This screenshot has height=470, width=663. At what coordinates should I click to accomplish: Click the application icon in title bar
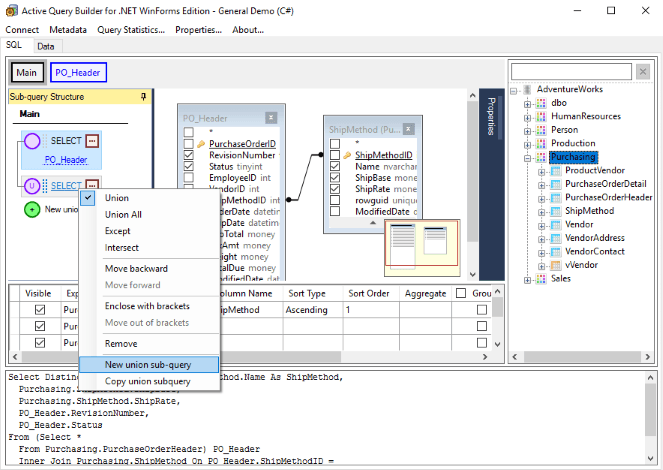click(11, 11)
